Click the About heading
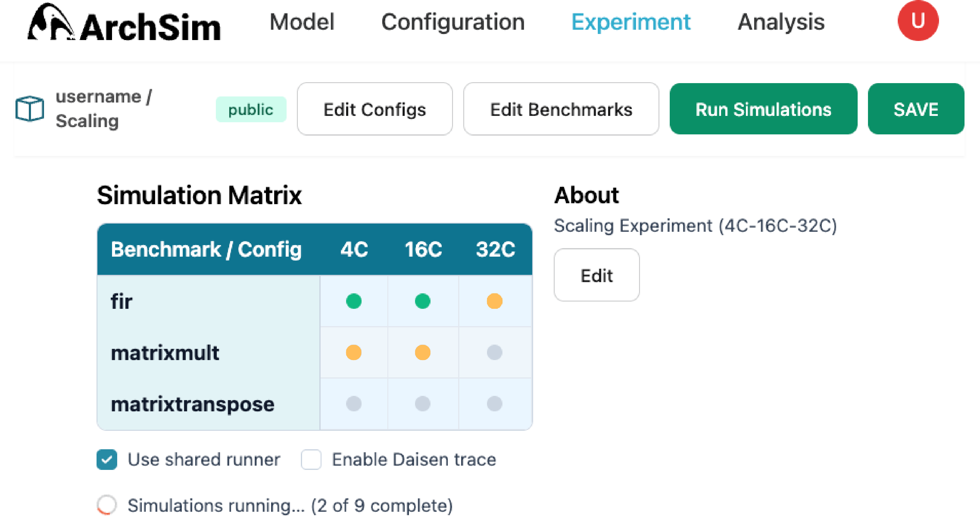This screenshot has width=980, height=516. point(586,195)
